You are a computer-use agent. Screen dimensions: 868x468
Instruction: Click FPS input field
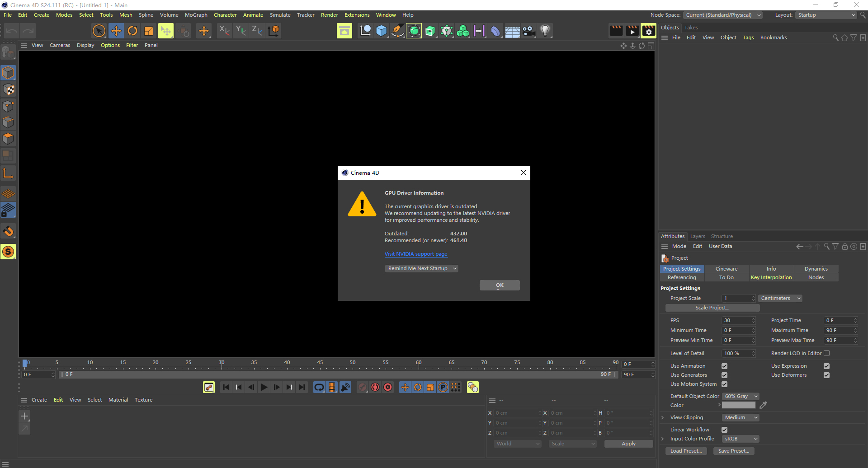(x=738, y=320)
